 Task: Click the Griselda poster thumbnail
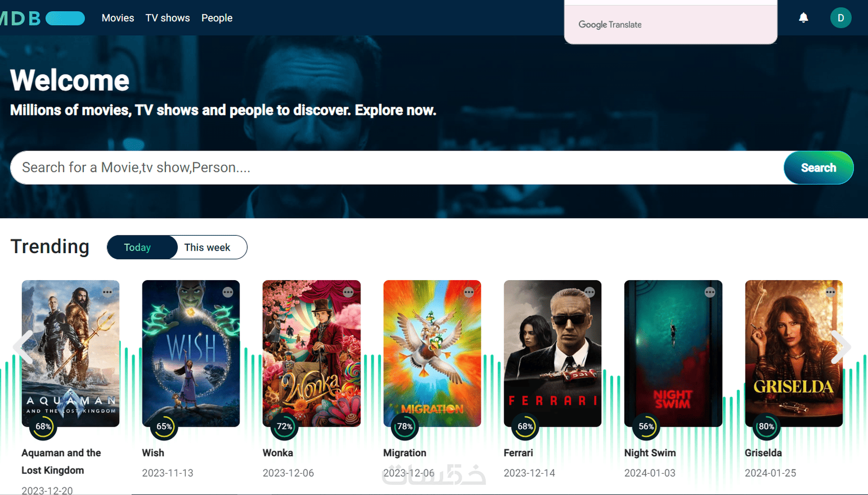pyautogui.click(x=793, y=353)
